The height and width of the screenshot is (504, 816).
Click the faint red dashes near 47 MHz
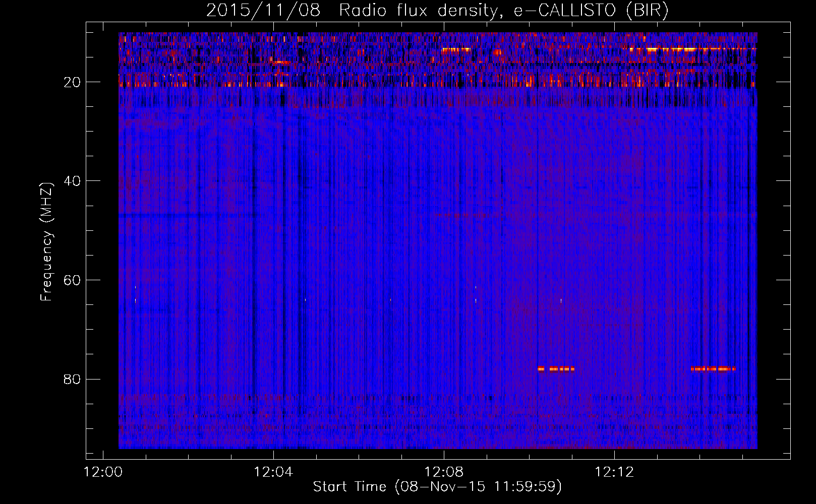(x=462, y=215)
